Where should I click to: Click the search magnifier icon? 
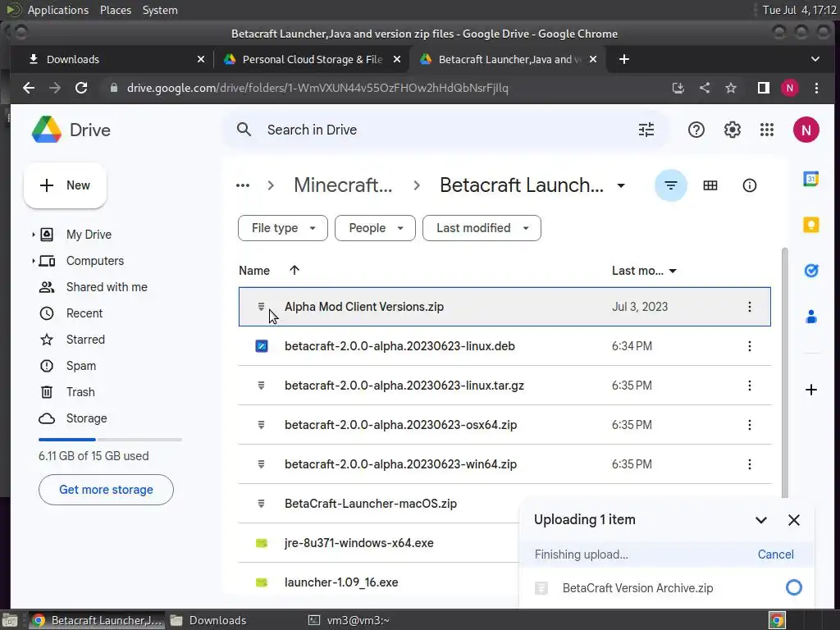point(244,130)
